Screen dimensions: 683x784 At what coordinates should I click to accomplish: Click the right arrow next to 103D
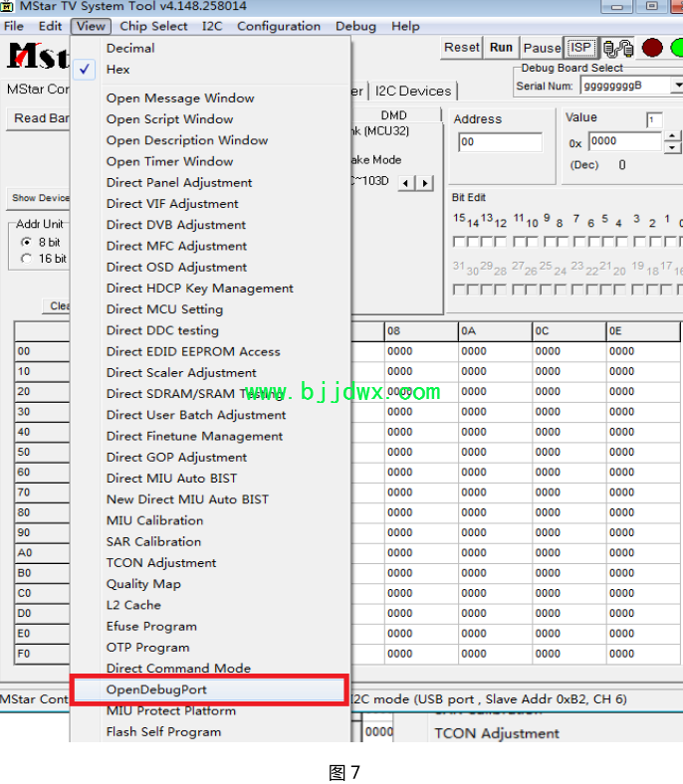pos(425,183)
